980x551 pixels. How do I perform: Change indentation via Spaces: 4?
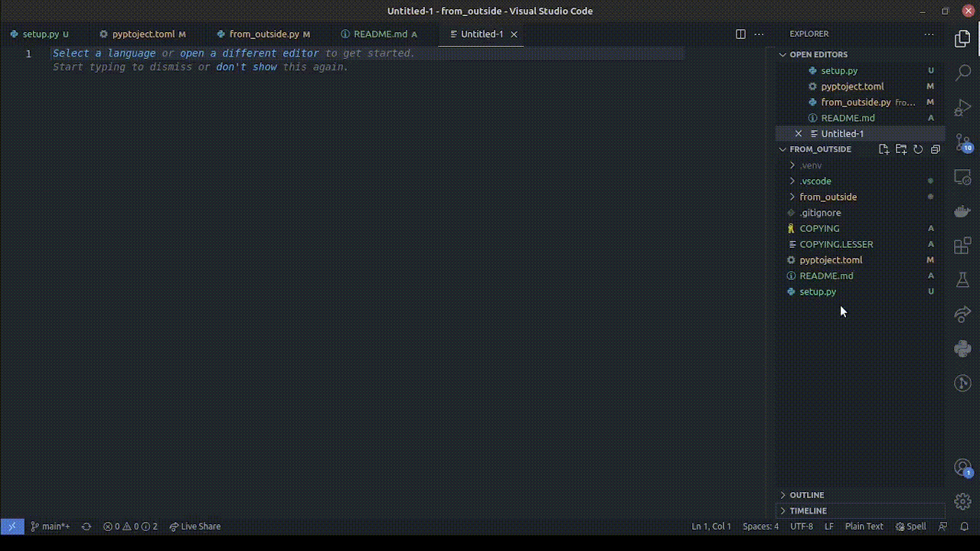point(760,527)
